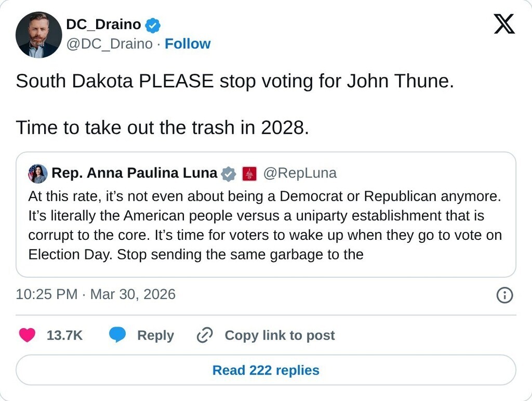
Task: Click DC_Draino's blue verified badge
Action: click(x=153, y=24)
